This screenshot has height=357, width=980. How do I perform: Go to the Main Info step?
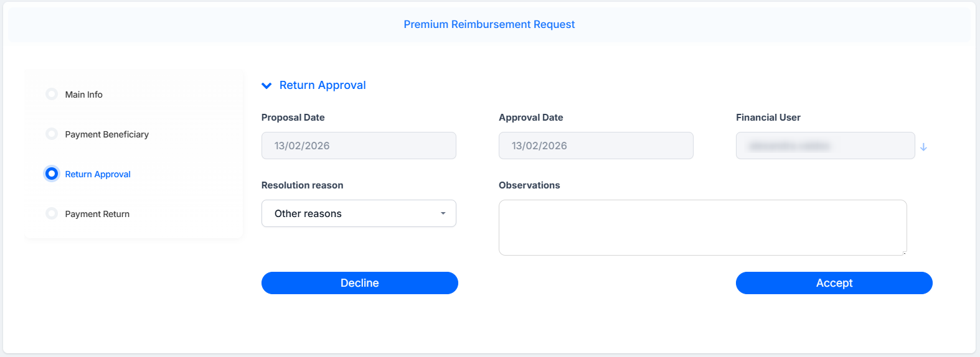84,95
